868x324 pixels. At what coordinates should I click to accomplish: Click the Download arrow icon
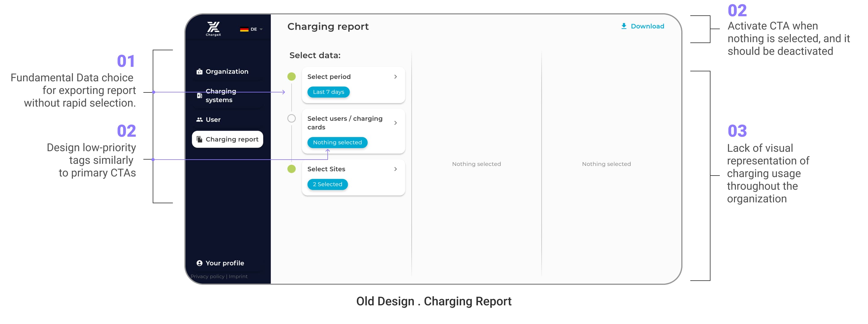click(x=624, y=26)
